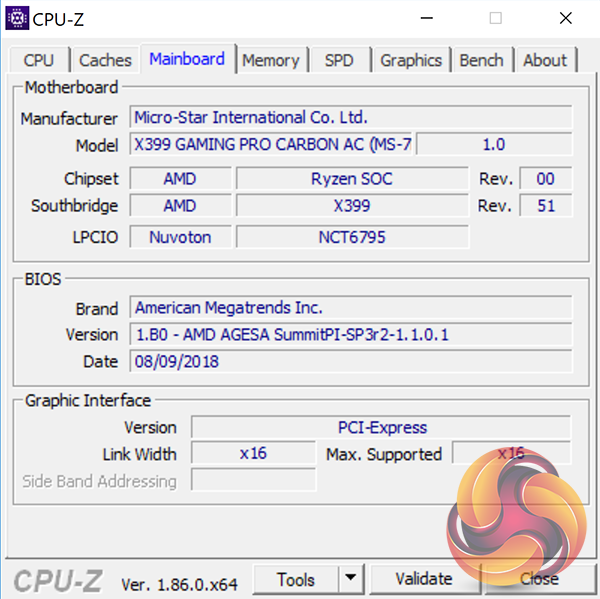Viewport: 600px width, 599px height.
Task: Click the Tools button
Action: pyautogui.click(x=295, y=579)
